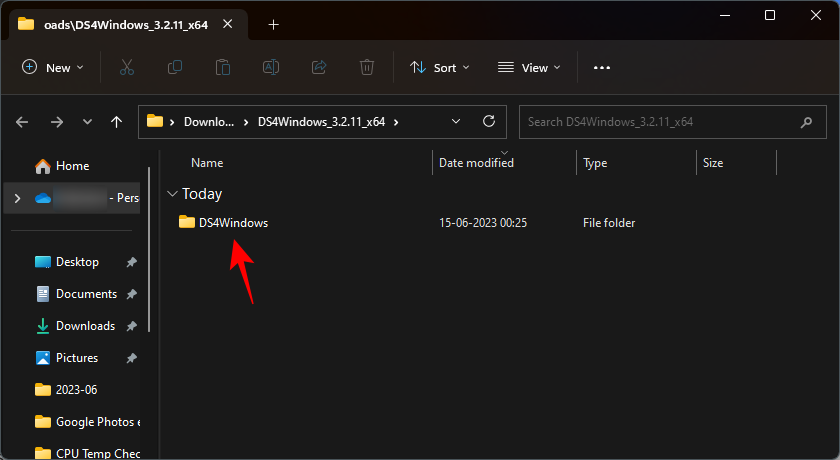Close the DS4Windows_3.2.11_x64 tab
840x460 pixels.
click(x=228, y=24)
